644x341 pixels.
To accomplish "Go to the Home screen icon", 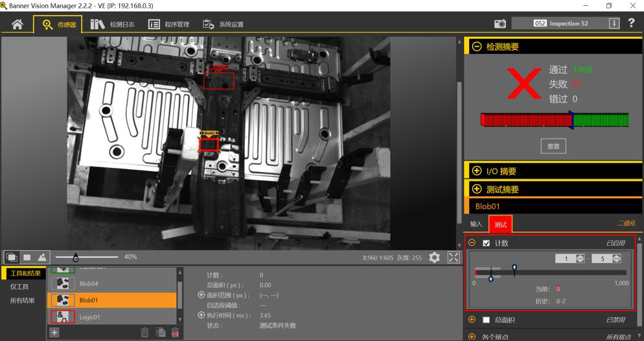I will tap(17, 24).
